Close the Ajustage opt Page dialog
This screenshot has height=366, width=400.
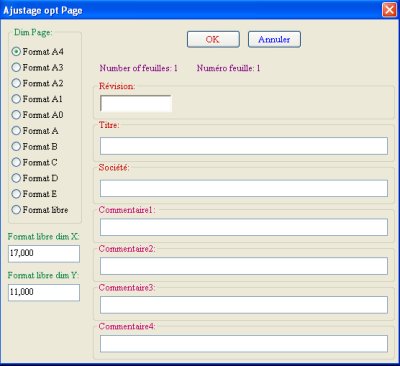click(389, 10)
